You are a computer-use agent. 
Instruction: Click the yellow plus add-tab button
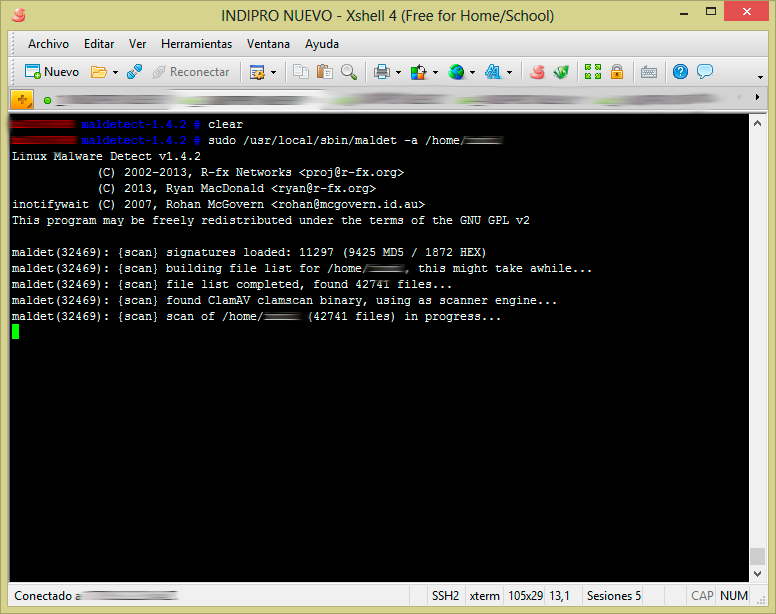pos(22,100)
